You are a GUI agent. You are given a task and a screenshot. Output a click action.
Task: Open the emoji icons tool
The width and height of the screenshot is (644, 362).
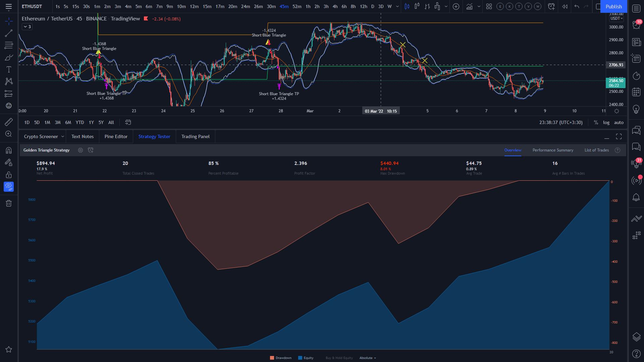tap(9, 106)
